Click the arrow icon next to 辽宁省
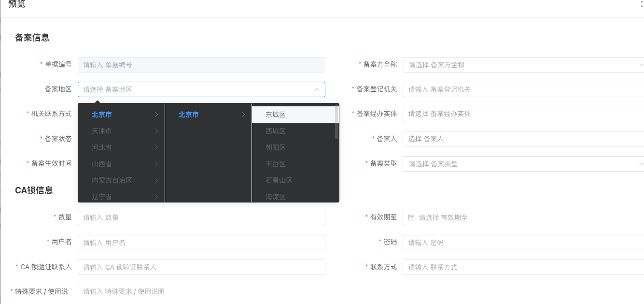 coord(157,197)
